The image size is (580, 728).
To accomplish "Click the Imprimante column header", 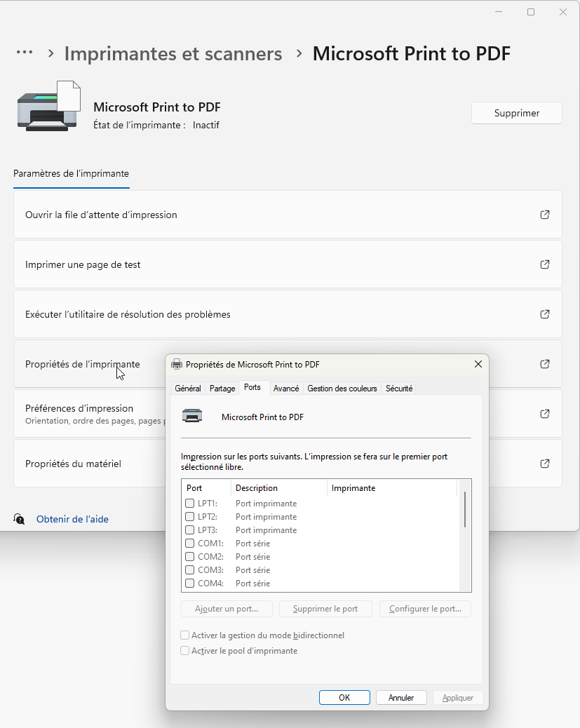I will pos(392,488).
